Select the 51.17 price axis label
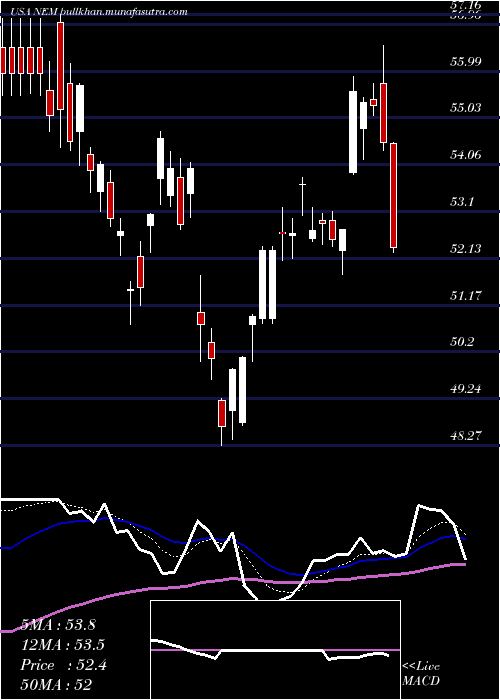Viewport: 500px width, 700px height. coord(465,296)
